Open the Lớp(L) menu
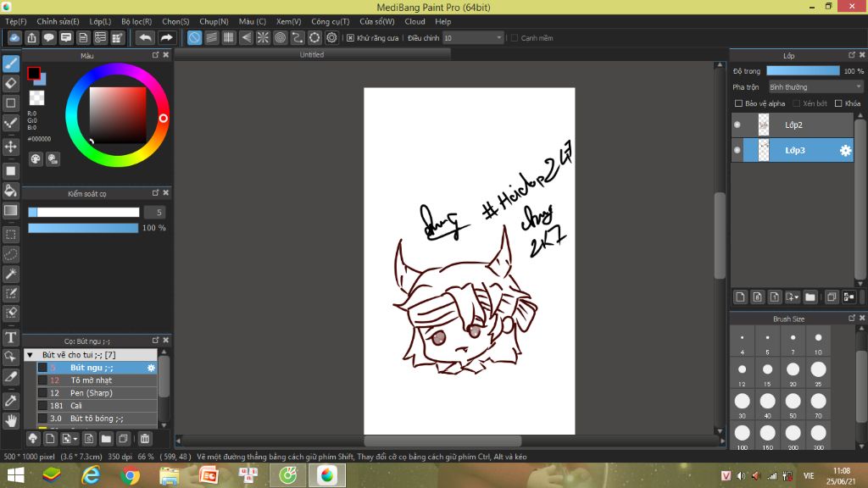868x488 pixels. point(100,21)
